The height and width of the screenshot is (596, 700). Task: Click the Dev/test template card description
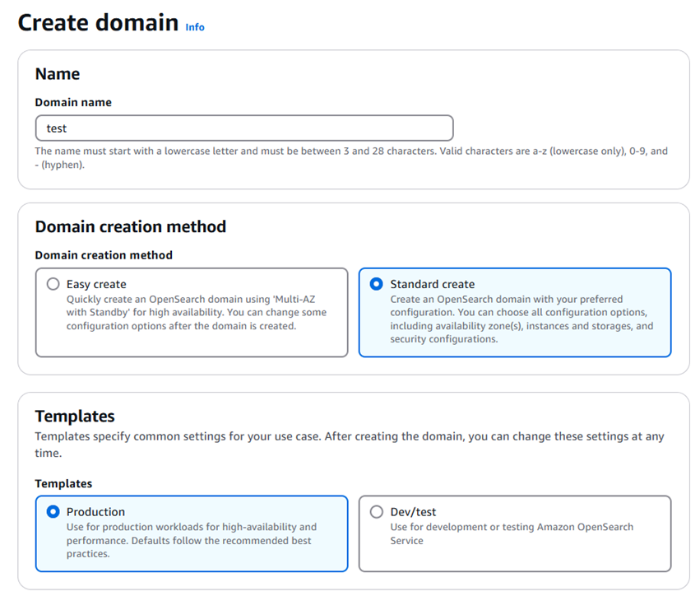tap(512, 533)
